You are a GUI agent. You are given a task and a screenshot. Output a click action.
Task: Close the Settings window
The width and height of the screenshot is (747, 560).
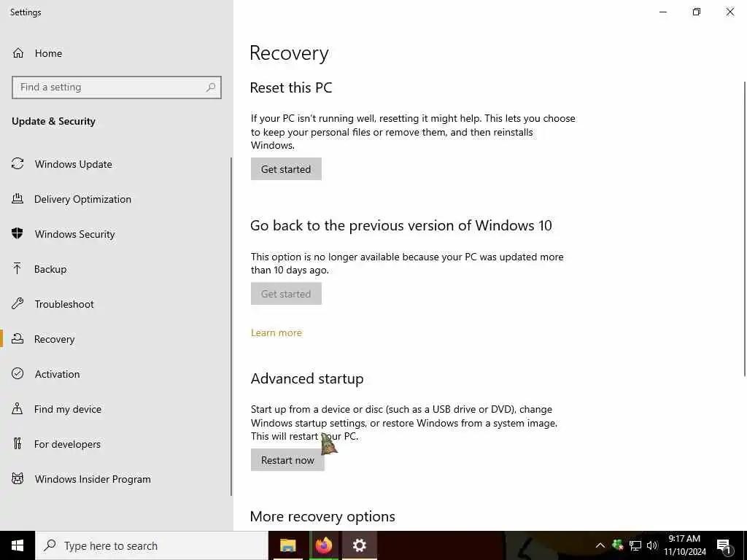[x=729, y=12]
